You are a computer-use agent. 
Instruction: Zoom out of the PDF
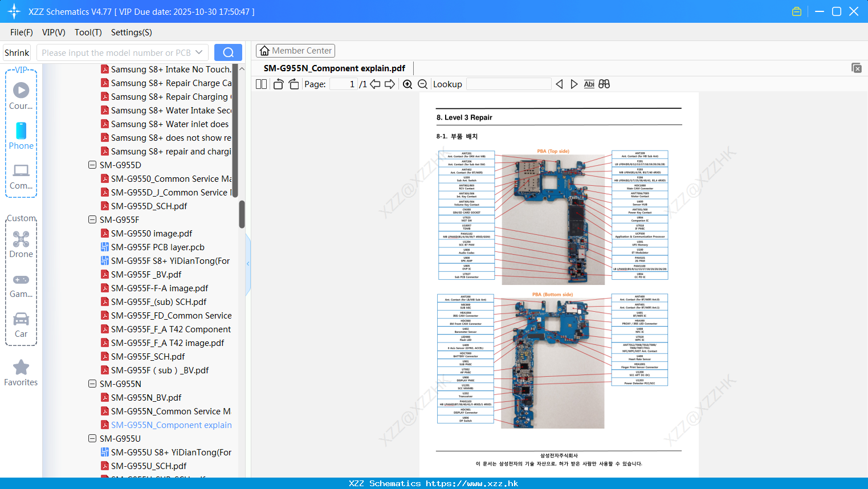(x=423, y=84)
